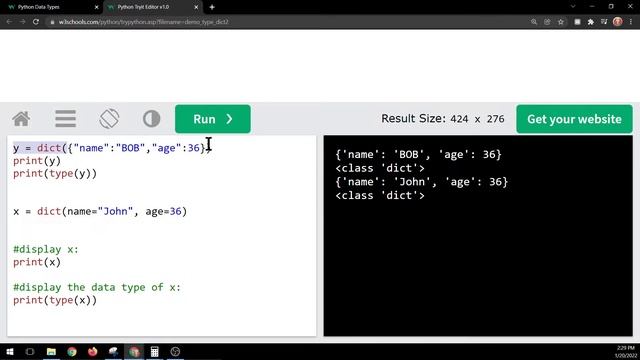Select the Python Tryit Editor v1.0 tab
640x360 pixels.
coord(143,7)
